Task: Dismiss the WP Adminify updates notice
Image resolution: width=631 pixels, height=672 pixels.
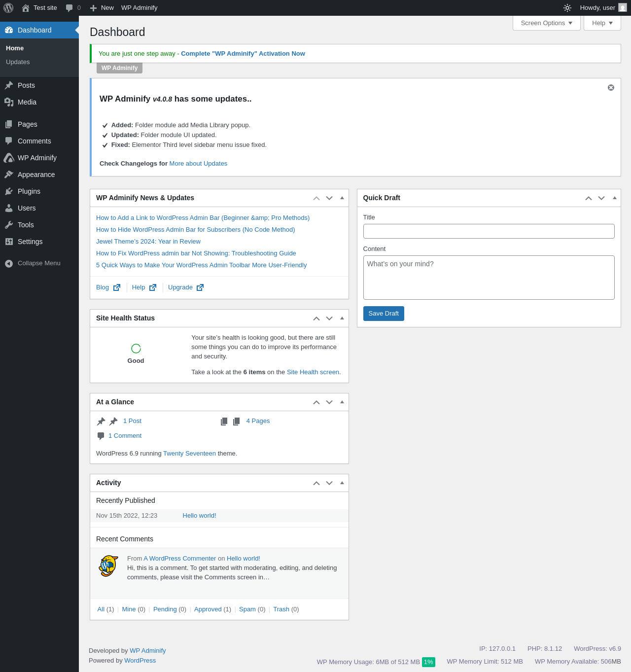Action: point(611,88)
